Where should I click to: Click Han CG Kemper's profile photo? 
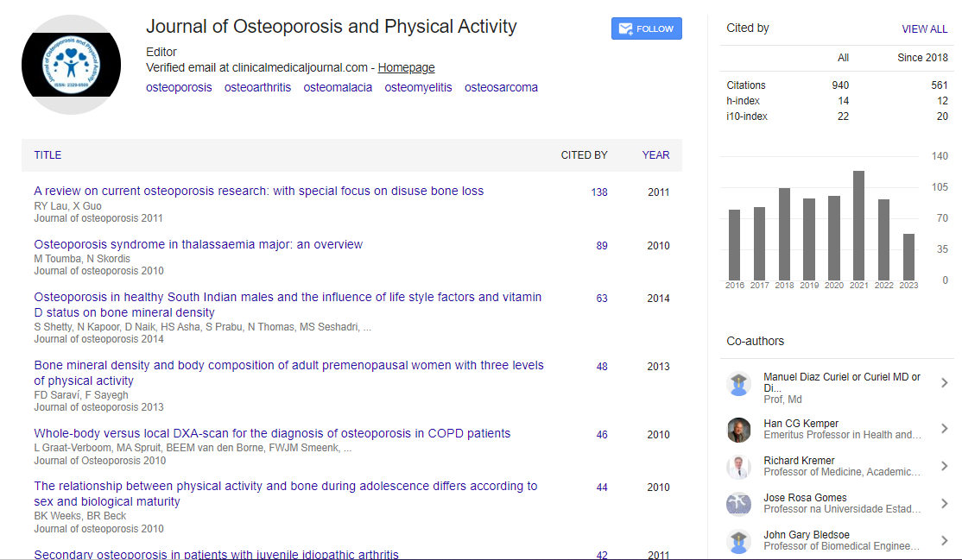tap(739, 430)
